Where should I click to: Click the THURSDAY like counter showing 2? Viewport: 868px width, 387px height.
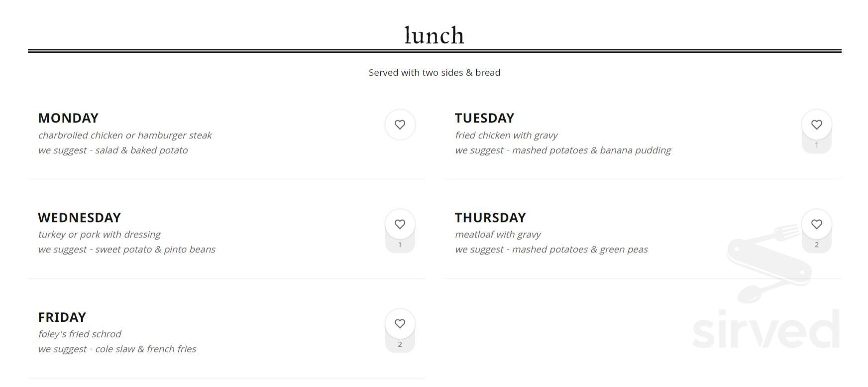tap(816, 244)
